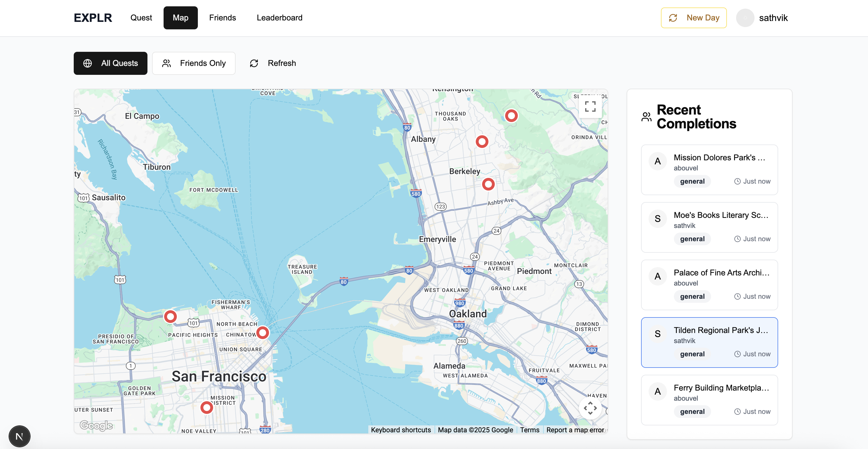Click Report a map error link
Screen dimensions: 868x449
[575, 430]
